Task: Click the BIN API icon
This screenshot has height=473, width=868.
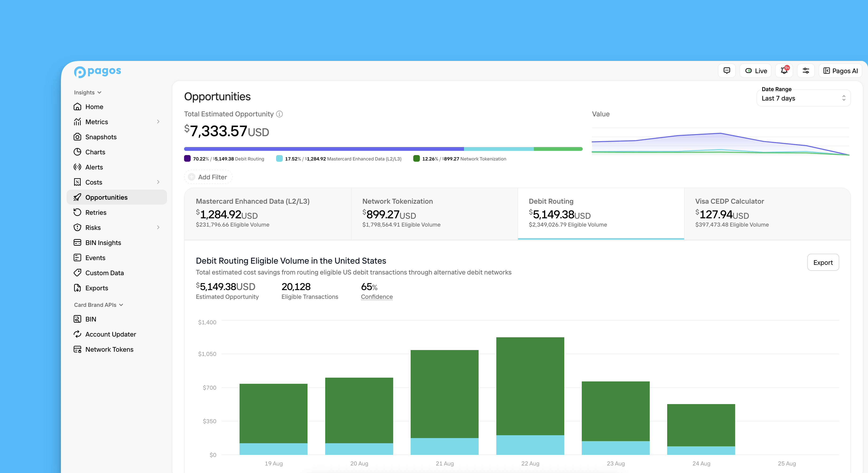Action: coord(77,319)
